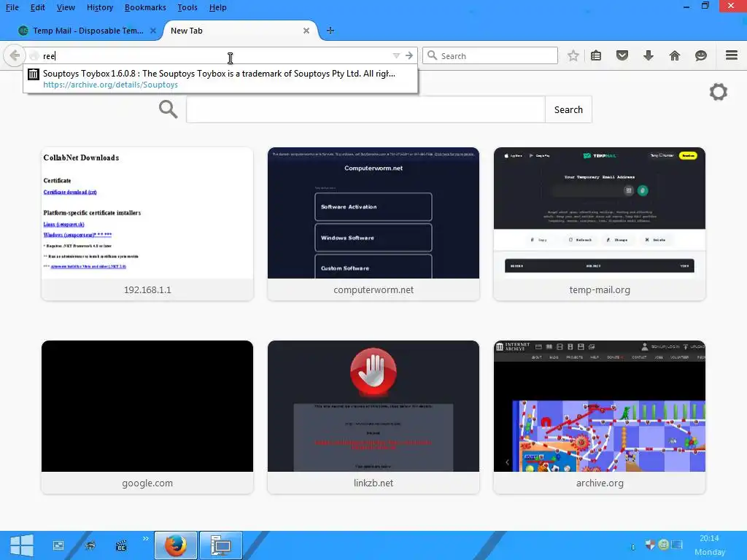Click the toolbar Search box
Image resolution: width=747 pixels, height=560 pixels.
click(x=490, y=55)
